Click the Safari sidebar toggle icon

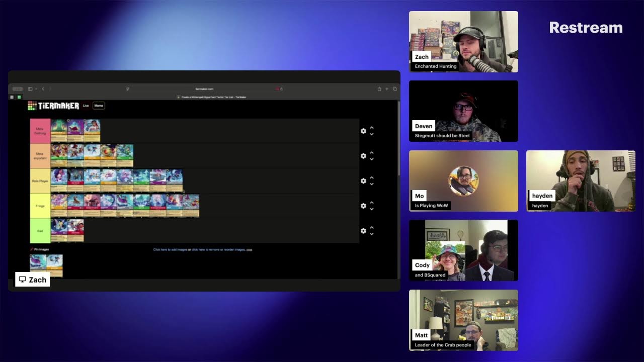(30, 89)
